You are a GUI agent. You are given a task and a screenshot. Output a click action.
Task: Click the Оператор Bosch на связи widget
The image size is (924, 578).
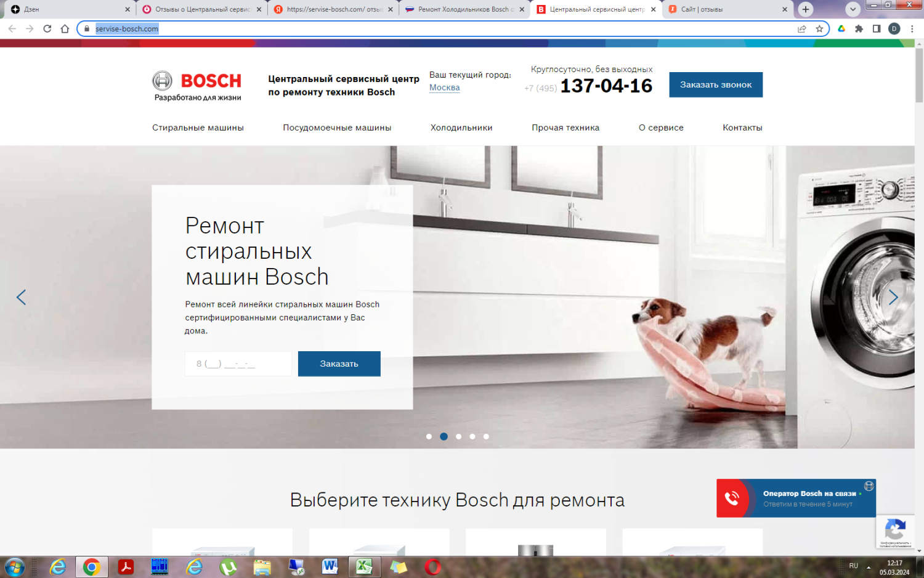796,498
